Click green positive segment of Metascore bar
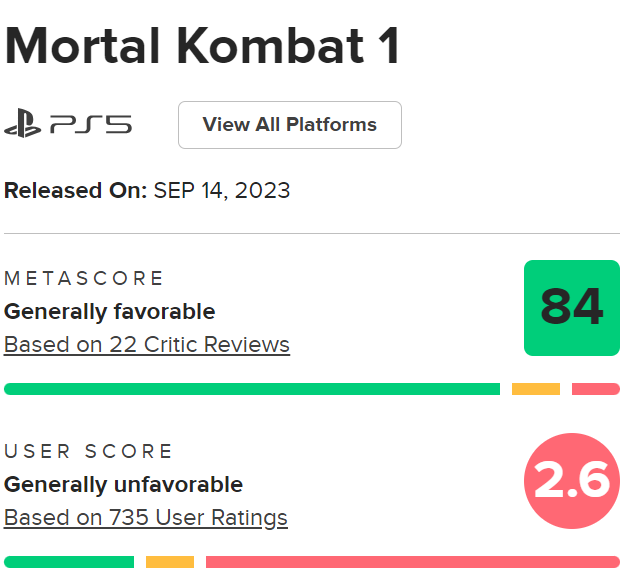Screen dimensions: 640x582 [252, 389]
